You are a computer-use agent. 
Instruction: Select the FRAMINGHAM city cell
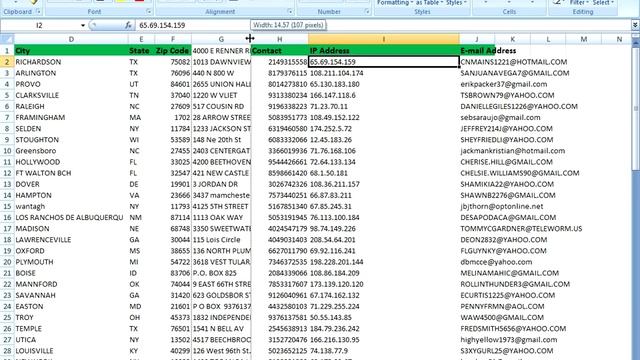(71, 118)
